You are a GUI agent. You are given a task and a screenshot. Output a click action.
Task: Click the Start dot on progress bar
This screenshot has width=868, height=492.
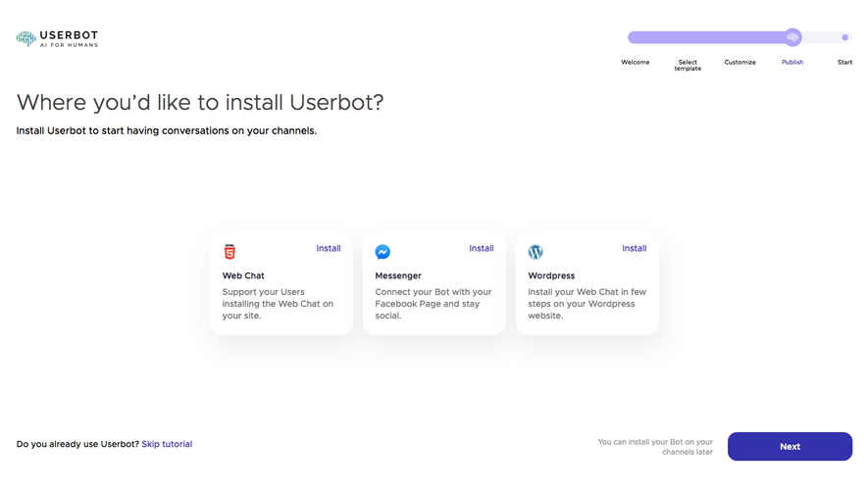tap(844, 37)
